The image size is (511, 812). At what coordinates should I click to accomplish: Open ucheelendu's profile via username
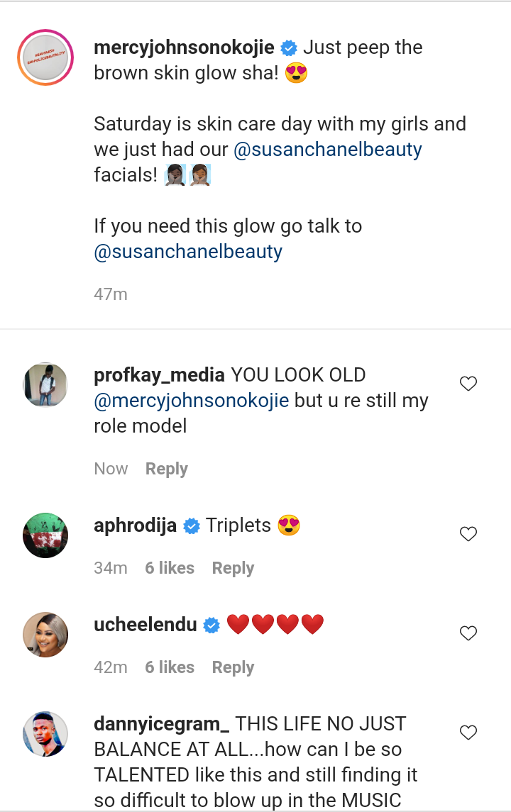(x=145, y=625)
